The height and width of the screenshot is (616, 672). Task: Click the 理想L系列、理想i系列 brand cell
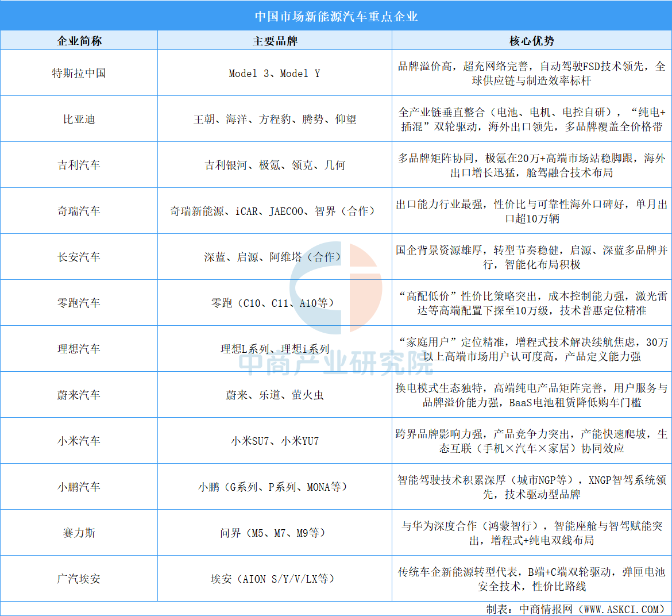point(275,349)
